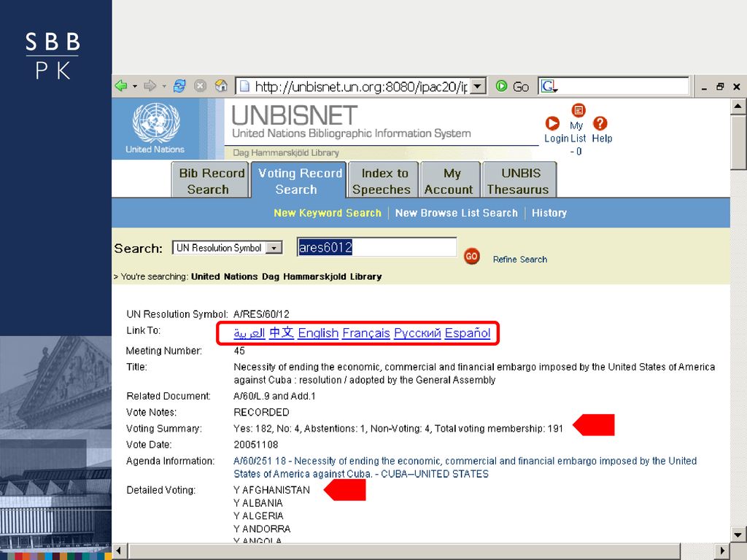
Task: Open the English document link
Action: coord(318,332)
